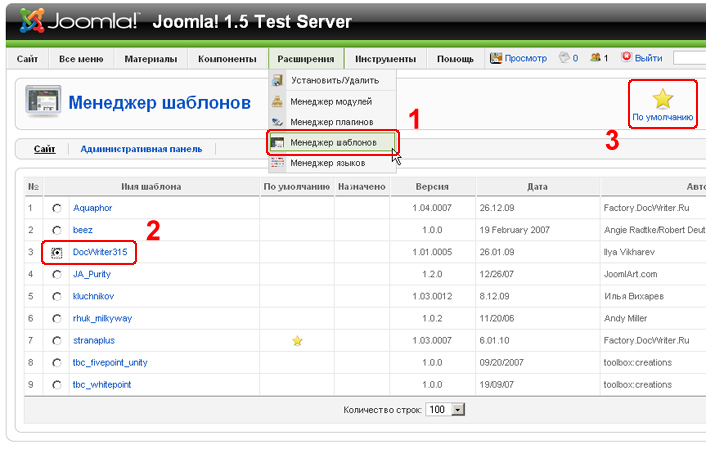The height and width of the screenshot is (449, 706).
Task: Select the Aquaphor template radio button
Action: click(57, 208)
